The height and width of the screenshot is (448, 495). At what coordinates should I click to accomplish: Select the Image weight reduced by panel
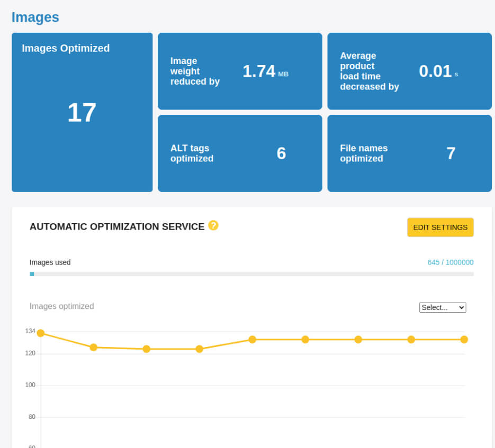point(239,71)
